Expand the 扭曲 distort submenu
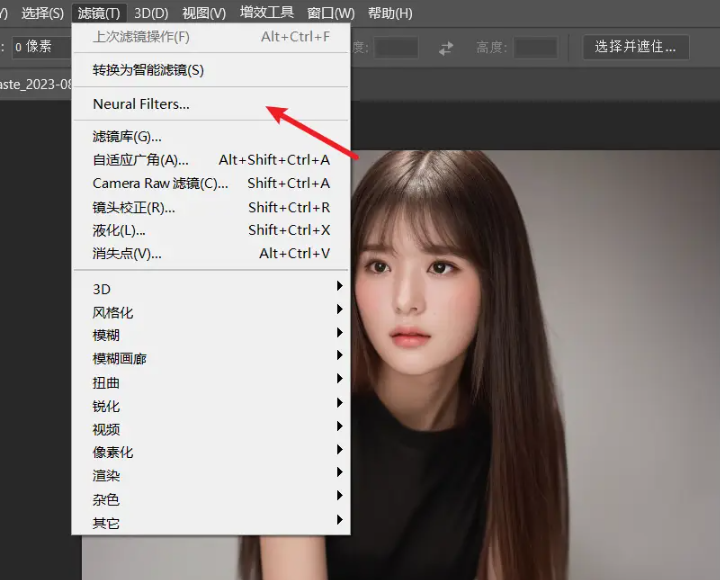This screenshot has width=720, height=580. point(106,382)
